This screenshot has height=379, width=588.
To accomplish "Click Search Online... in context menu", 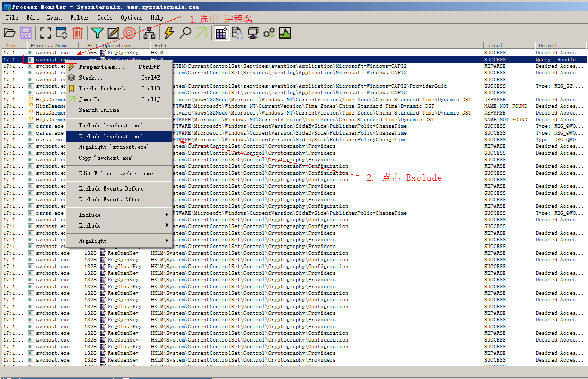I will click(x=103, y=110).
